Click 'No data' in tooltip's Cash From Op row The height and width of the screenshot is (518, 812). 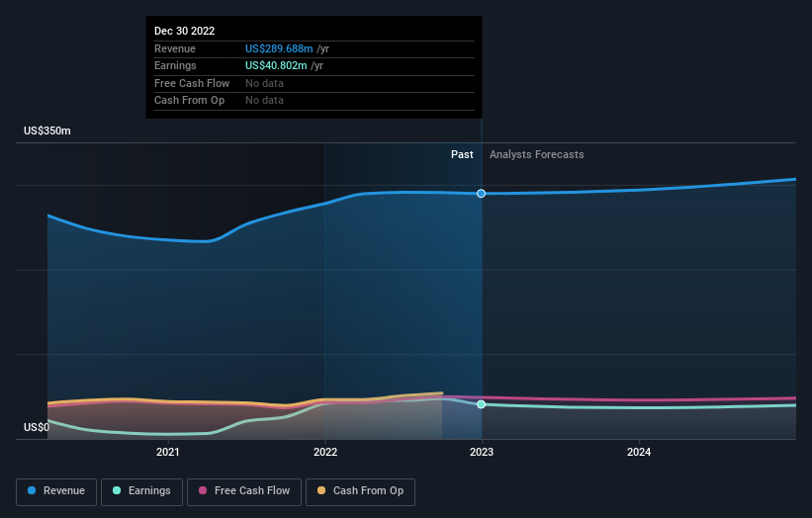tap(264, 101)
